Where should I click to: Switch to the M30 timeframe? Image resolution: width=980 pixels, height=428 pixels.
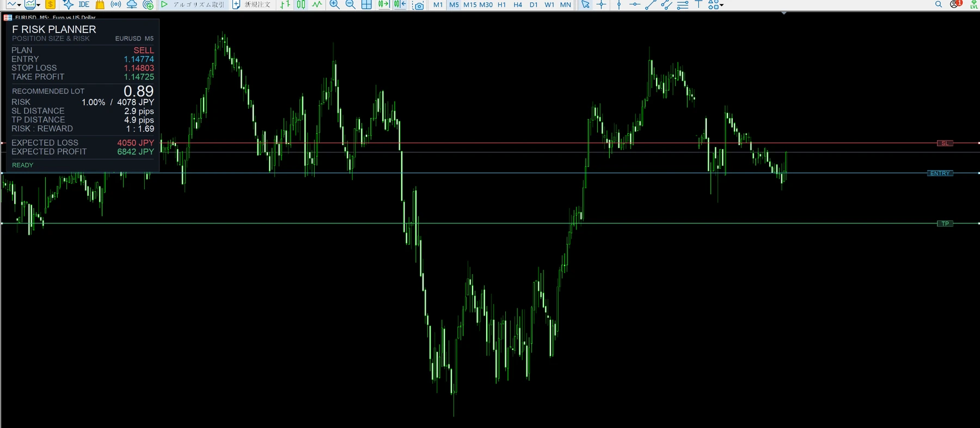pos(486,4)
